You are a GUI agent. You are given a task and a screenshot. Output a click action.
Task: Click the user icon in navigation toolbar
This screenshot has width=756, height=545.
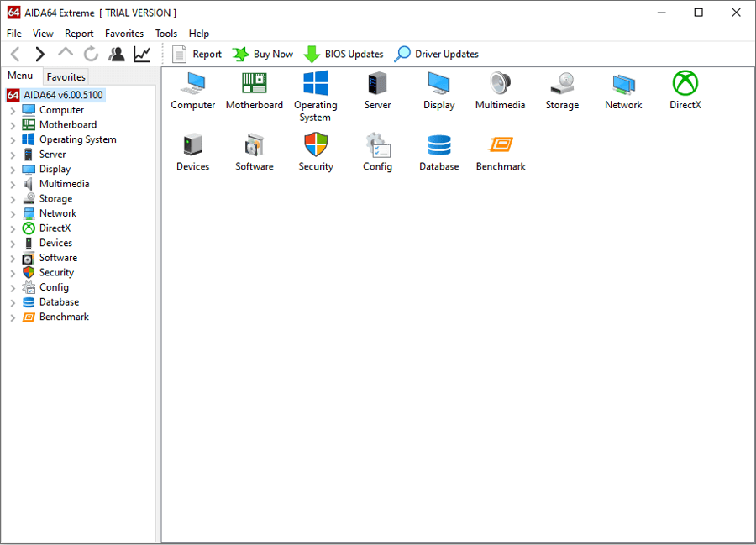(x=117, y=55)
